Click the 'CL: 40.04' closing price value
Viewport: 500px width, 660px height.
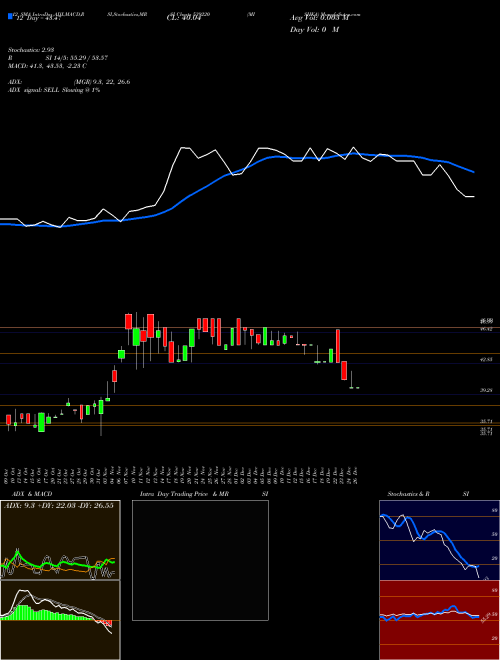182,18
